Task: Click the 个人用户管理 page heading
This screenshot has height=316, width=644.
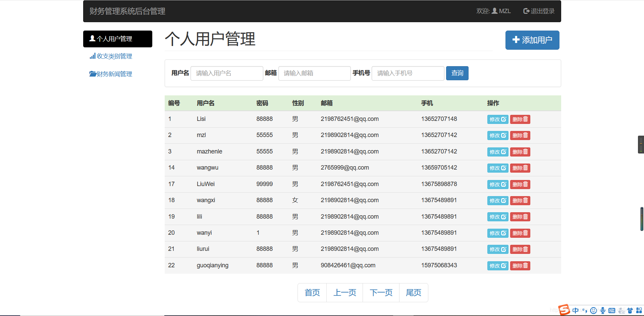Action: (x=210, y=39)
